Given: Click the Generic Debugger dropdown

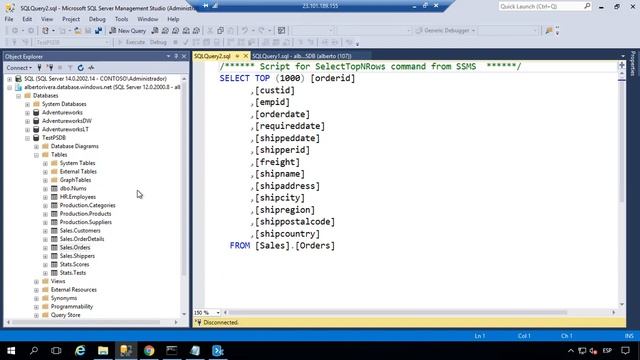Looking at the screenshot, I should [x=446, y=31].
